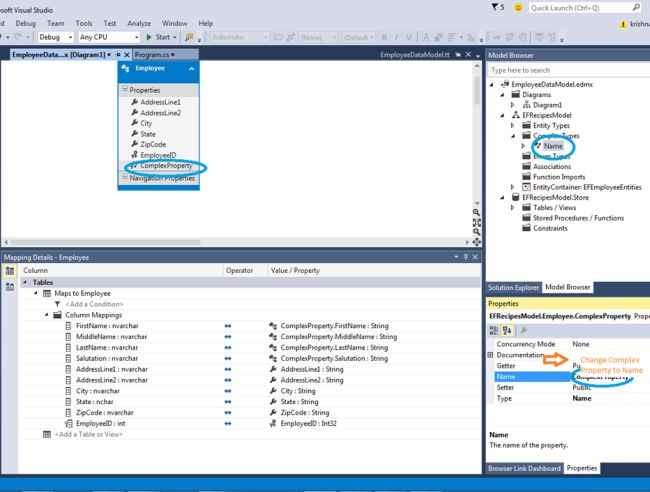Image resolution: width=650 pixels, height=492 pixels.
Task: Select Map Entity to Functions icon
Action: (x=10, y=286)
